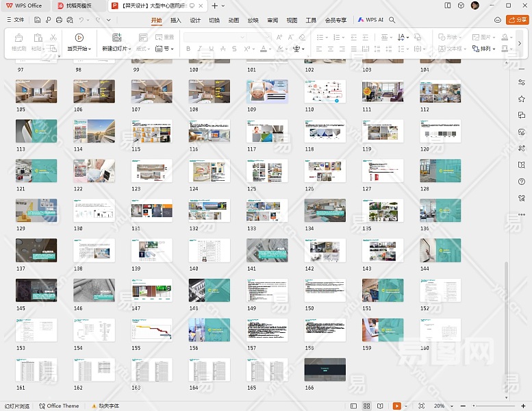This screenshot has width=532, height=411.
Task: Click the 当页开始 slideshow play icon
Action: click(79, 38)
